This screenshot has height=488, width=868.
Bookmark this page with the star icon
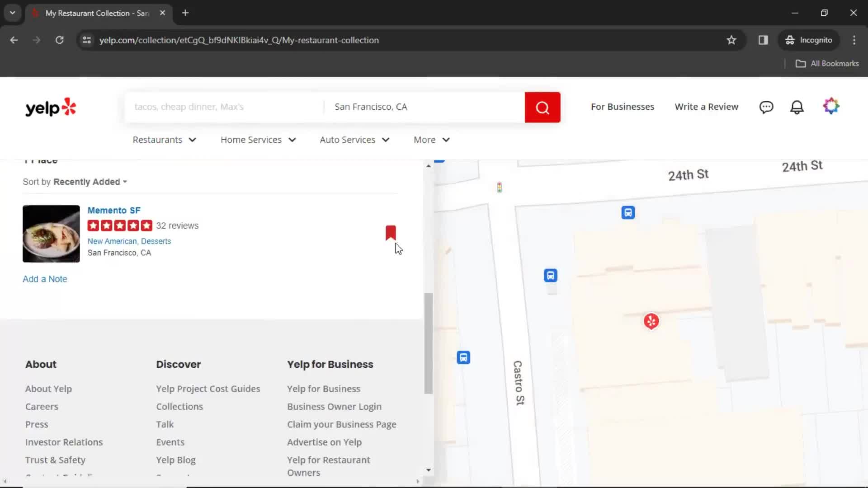point(731,40)
